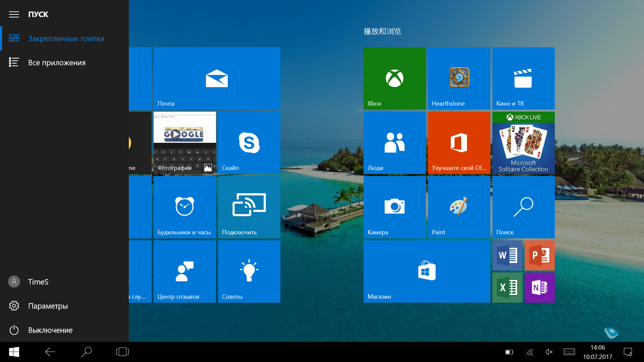Open Task View on taskbar
The image size is (644, 362).
[123, 352]
